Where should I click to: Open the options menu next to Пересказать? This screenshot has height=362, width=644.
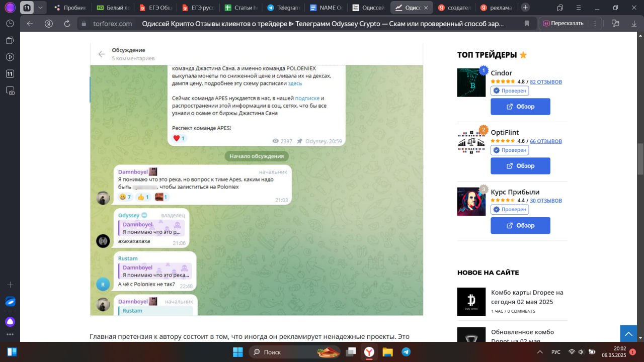click(595, 24)
